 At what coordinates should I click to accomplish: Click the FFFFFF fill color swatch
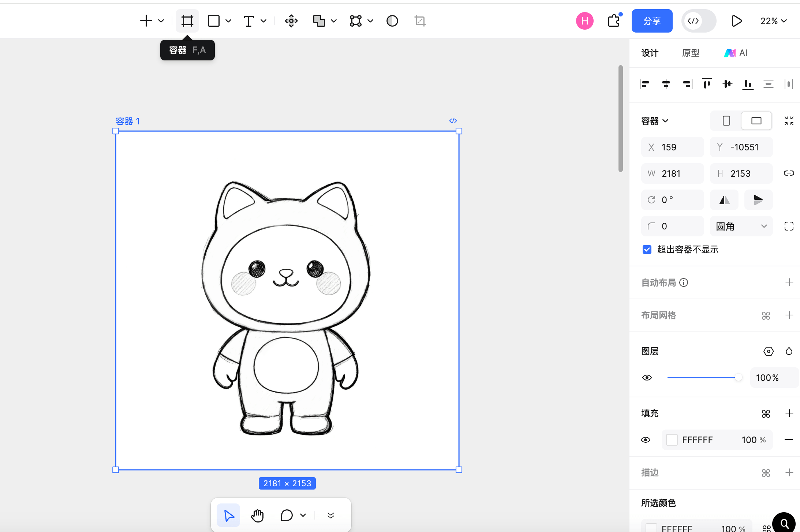coord(672,440)
